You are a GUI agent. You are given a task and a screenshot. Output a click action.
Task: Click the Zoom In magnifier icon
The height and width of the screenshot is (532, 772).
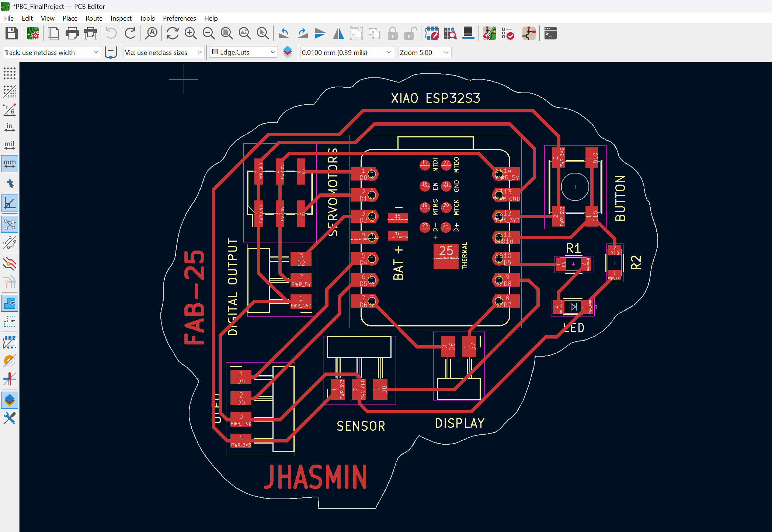pyautogui.click(x=190, y=34)
